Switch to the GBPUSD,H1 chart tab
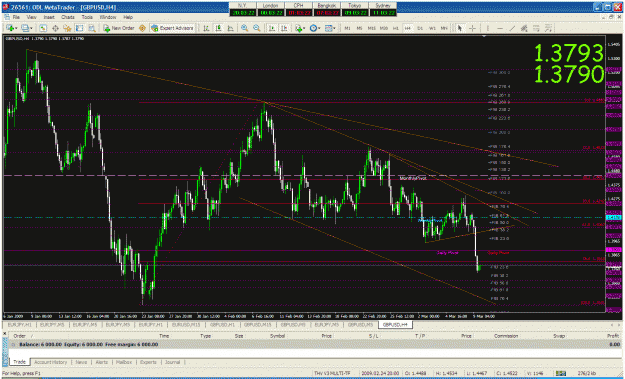Screen dimensions: 625x379 tap(222, 325)
